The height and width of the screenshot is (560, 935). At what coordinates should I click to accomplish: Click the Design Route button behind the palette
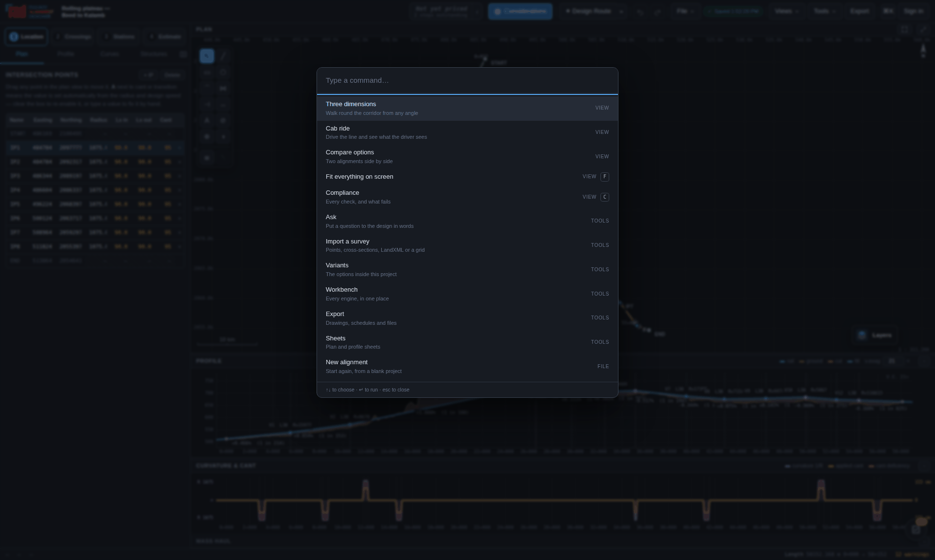click(588, 11)
